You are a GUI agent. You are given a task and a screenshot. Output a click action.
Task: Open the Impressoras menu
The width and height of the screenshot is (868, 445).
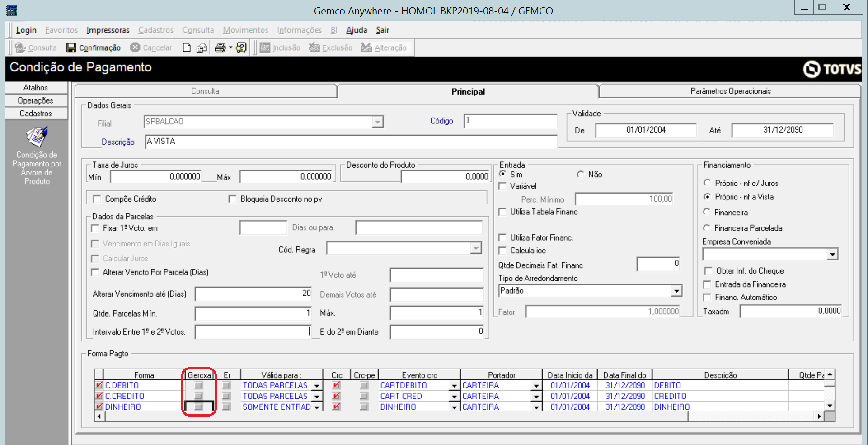click(108, 30)
